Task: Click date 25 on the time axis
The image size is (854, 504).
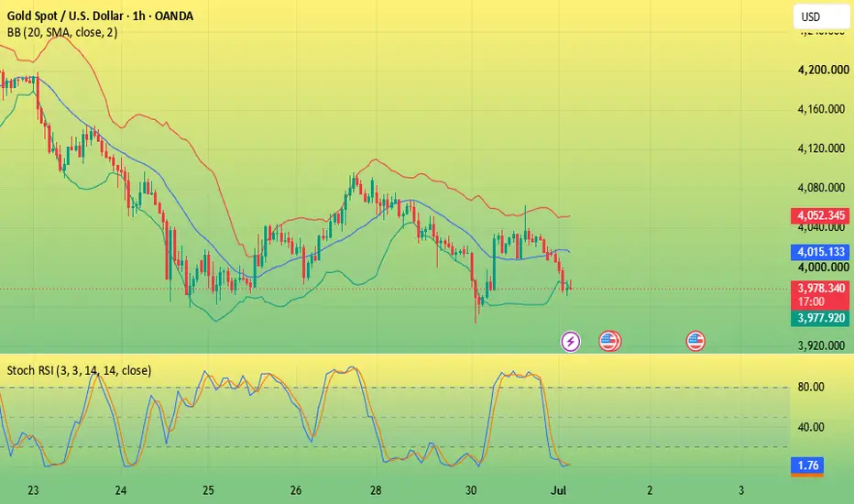Action: 208,490
